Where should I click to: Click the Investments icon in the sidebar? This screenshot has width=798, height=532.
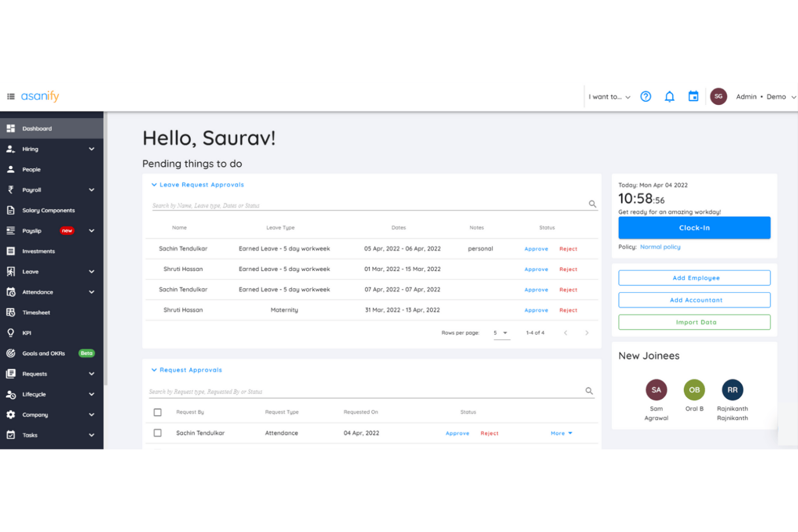(x=11, y=251)
